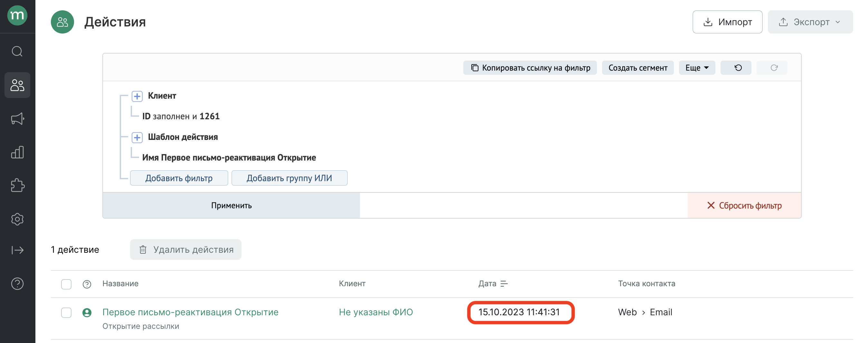Open reports via the bar chart sidebar icon
The image size is (868, 343).
click(x=17, y=152)
